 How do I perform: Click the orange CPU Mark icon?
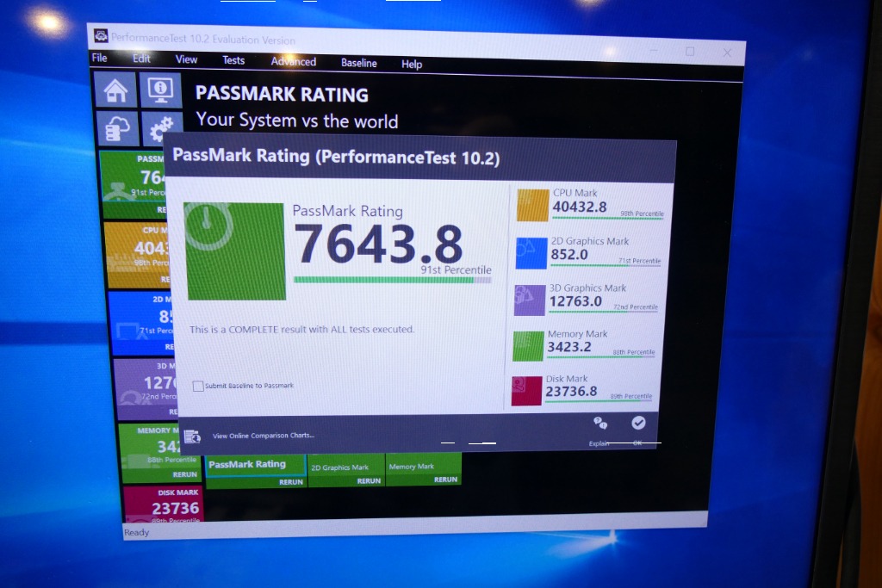pyautogui.click(x=532, y=205)
